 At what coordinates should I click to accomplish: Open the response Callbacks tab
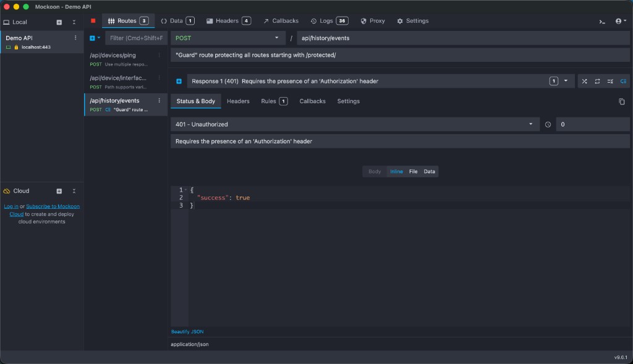point(312,101)
